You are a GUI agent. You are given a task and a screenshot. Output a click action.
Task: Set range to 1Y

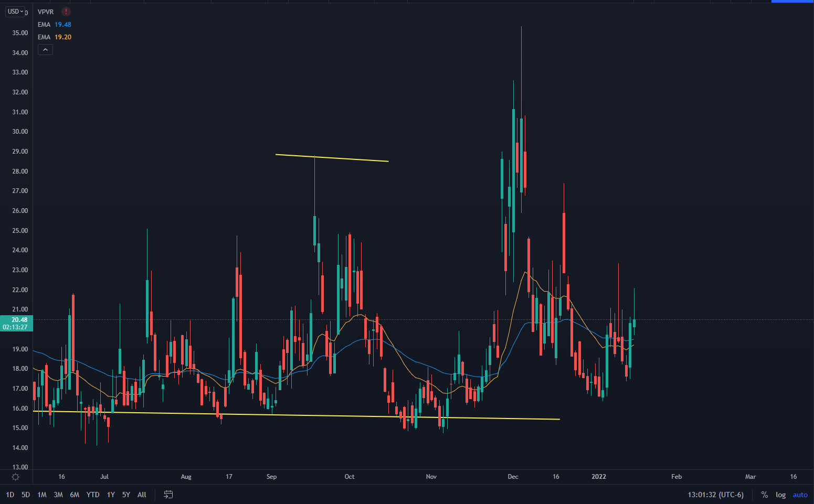(x=111, y=495)
